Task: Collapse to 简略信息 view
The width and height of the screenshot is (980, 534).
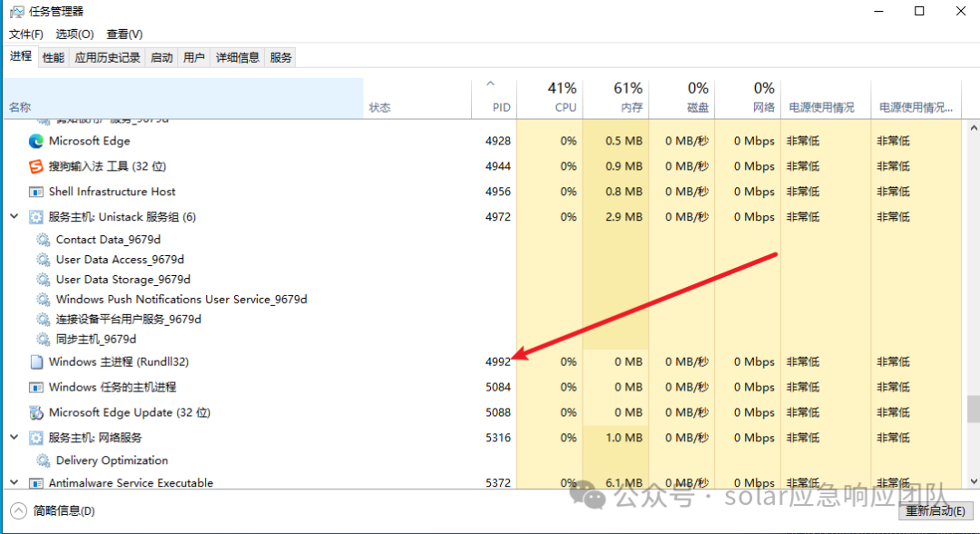Action: click(53, 511)
